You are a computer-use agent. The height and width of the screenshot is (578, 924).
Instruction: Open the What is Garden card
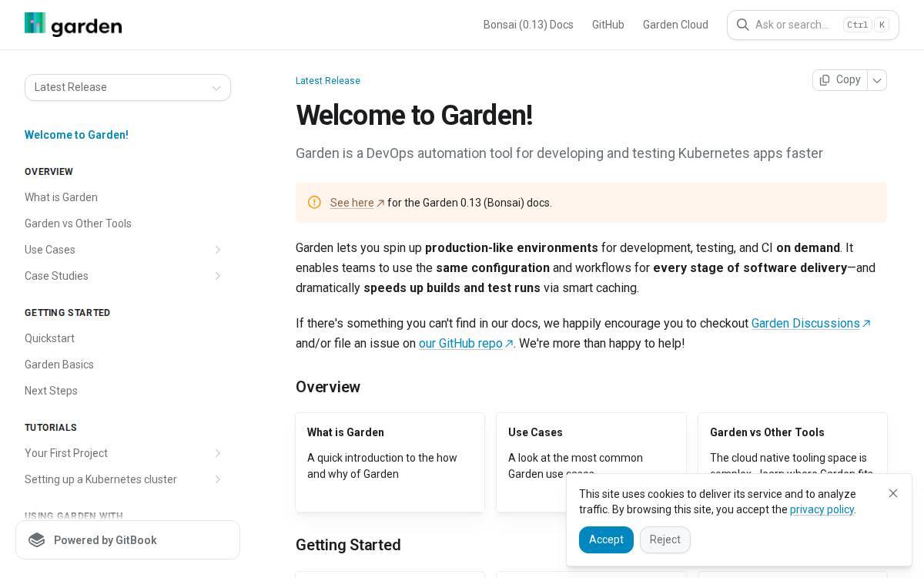point(390,462)
